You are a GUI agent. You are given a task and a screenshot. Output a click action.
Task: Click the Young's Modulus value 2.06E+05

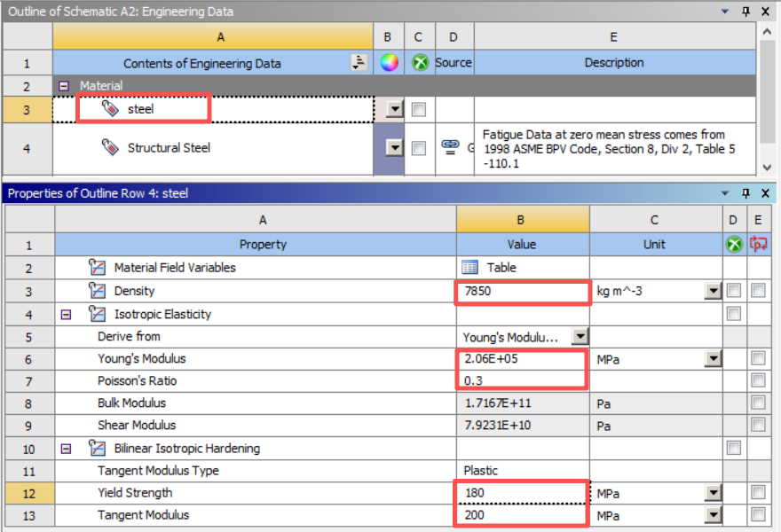pyautogui.click(x=523, y=359)
